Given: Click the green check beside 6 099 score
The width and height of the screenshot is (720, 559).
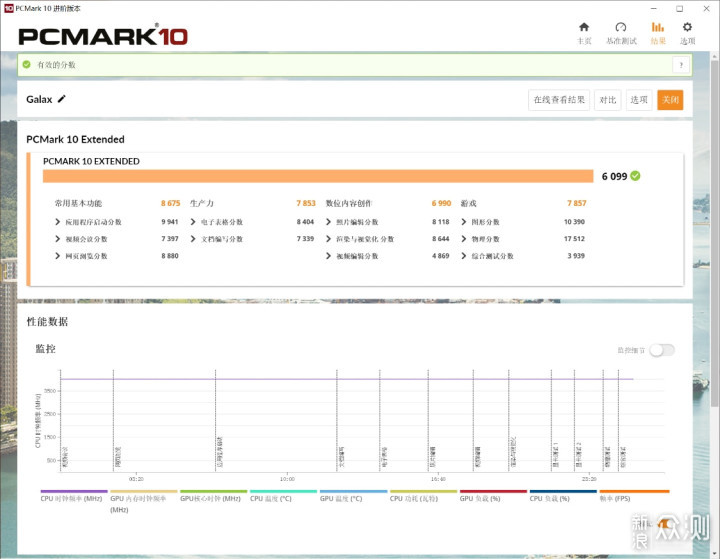Looking at the screenshot, I should [635, 176].
